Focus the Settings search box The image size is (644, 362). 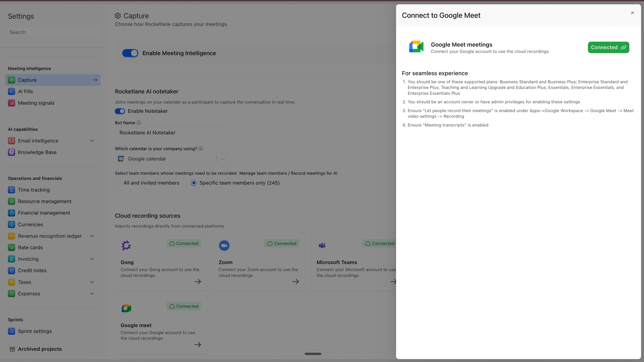point(52,32)
